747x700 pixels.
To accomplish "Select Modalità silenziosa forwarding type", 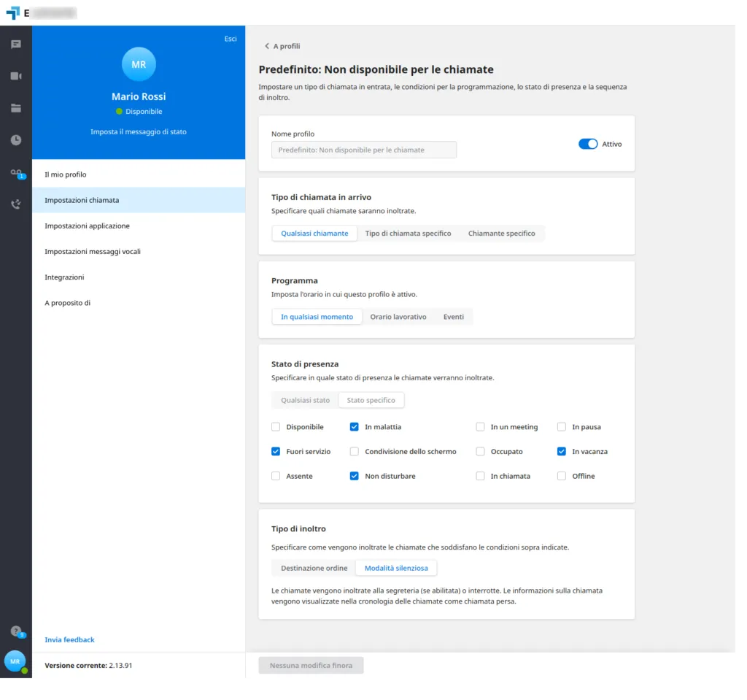I will [x=396, y=569].
